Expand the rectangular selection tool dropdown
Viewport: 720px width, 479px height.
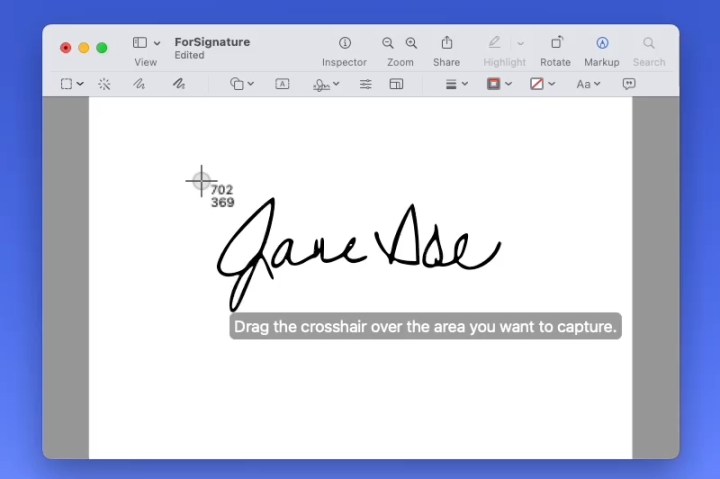[71, 84]
